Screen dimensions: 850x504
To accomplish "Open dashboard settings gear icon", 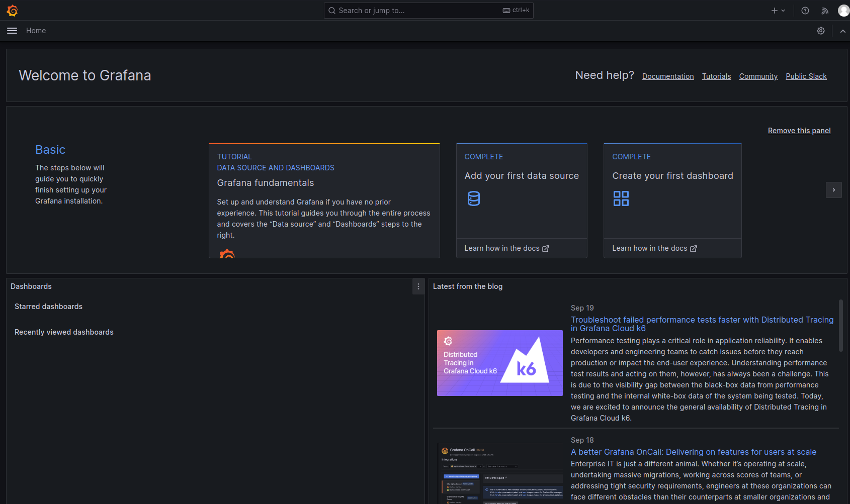I will tap(821, 31).
